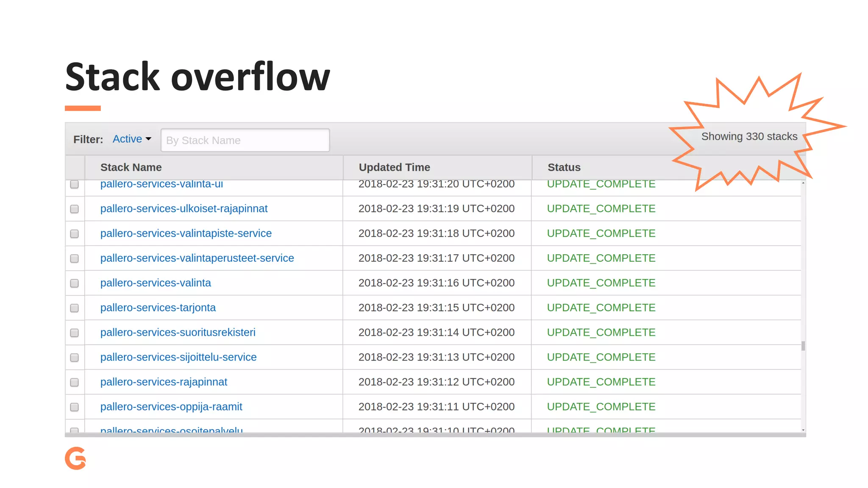Click UPDATE_COMPLETE status of pallero-services-tarjonta
Screen dimensions: 868x488
[x=601, y=308]
